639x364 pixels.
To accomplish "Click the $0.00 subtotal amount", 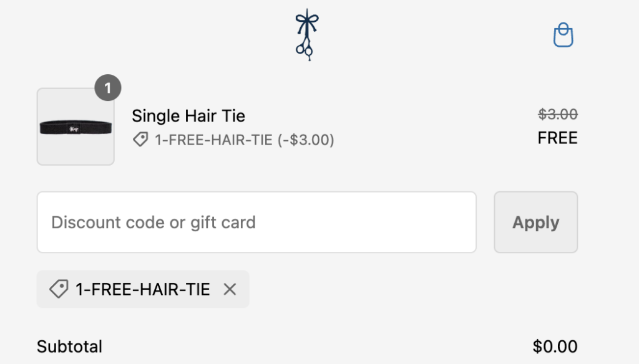I will tap(555, 347).
